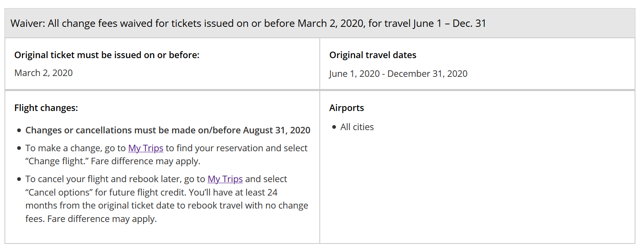Click the June 1 – December 31, 2020 date range

[x=398, y=74]
